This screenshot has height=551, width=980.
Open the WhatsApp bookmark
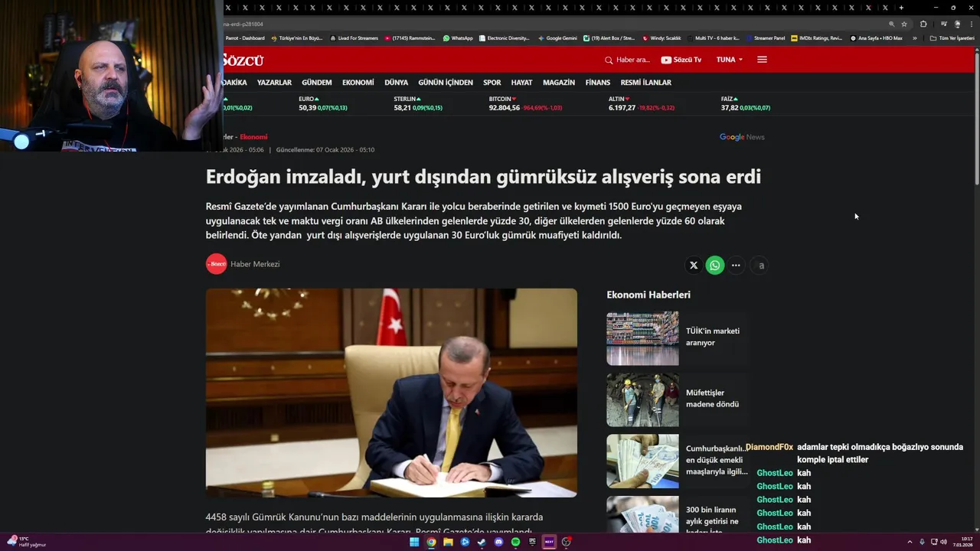(458, 37)
